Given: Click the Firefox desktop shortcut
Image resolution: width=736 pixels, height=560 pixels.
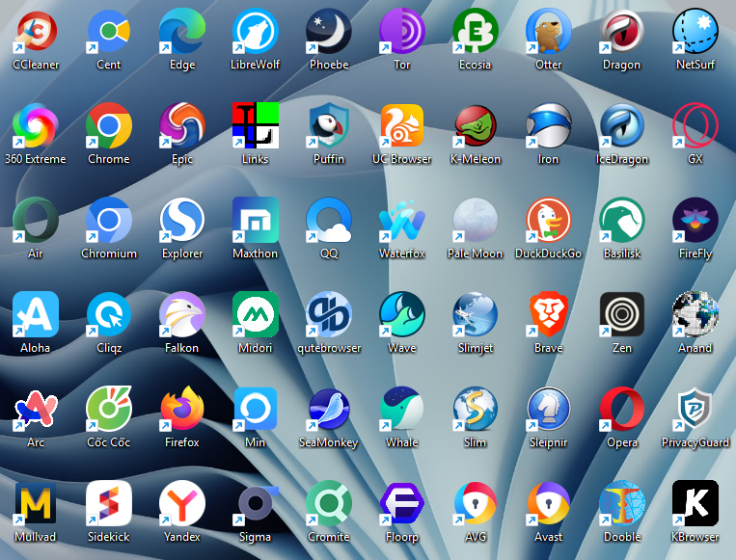Looking at the screenshot, I should (182, 409).
